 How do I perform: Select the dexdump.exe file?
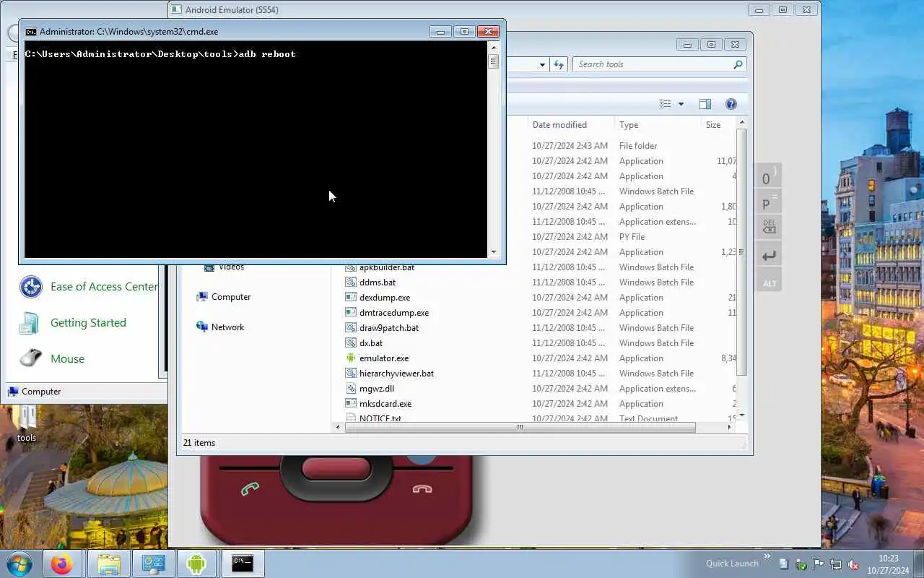point(385,298)
